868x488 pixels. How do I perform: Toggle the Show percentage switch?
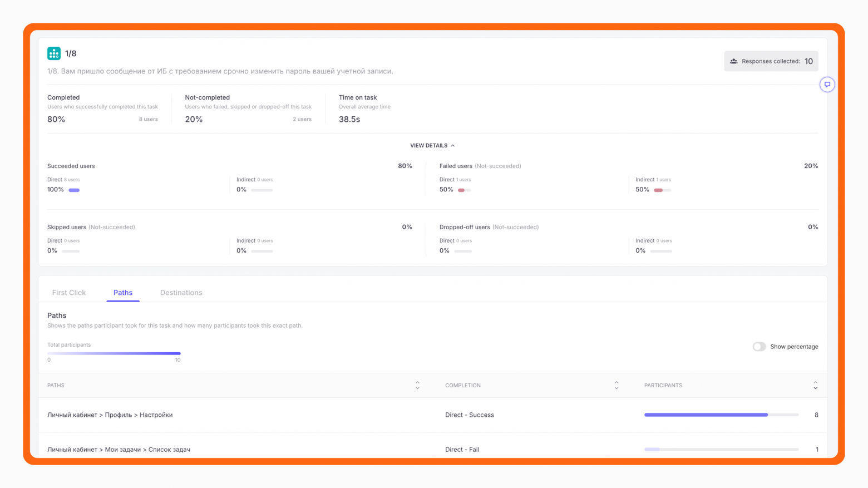point(759,347)
